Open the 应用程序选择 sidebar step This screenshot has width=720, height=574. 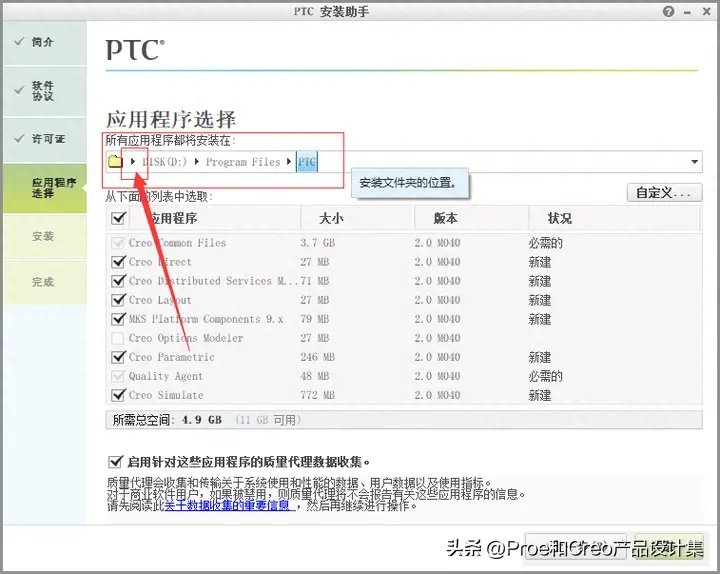click(45, 188)
